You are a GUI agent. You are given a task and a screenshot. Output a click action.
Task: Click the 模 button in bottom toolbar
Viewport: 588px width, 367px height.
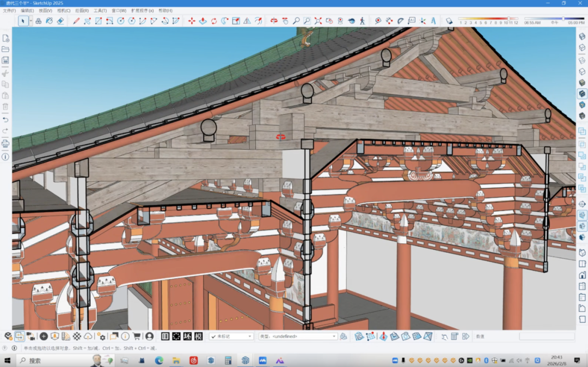click(199, 337)
